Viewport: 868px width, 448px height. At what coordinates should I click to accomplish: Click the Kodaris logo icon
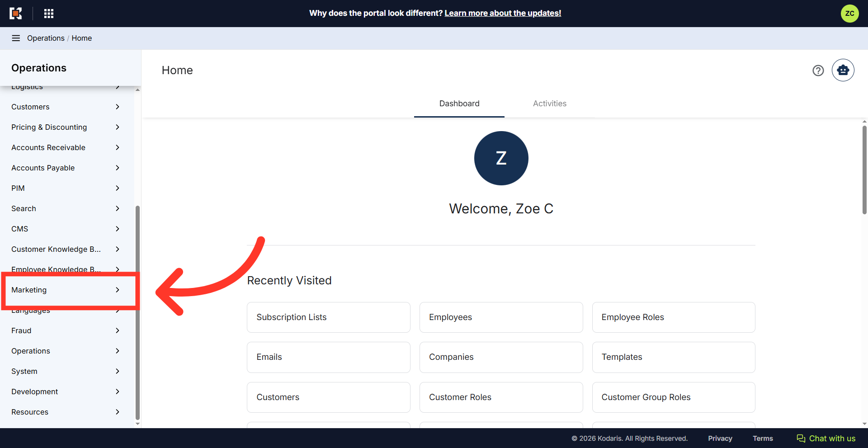pyautogui.click(x=16, y=14)
